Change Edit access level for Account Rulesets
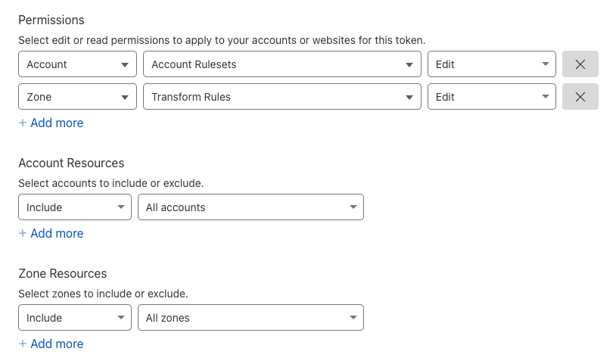Image resolution: width=616 pixels, height=364 pixels. coord(491,64)
